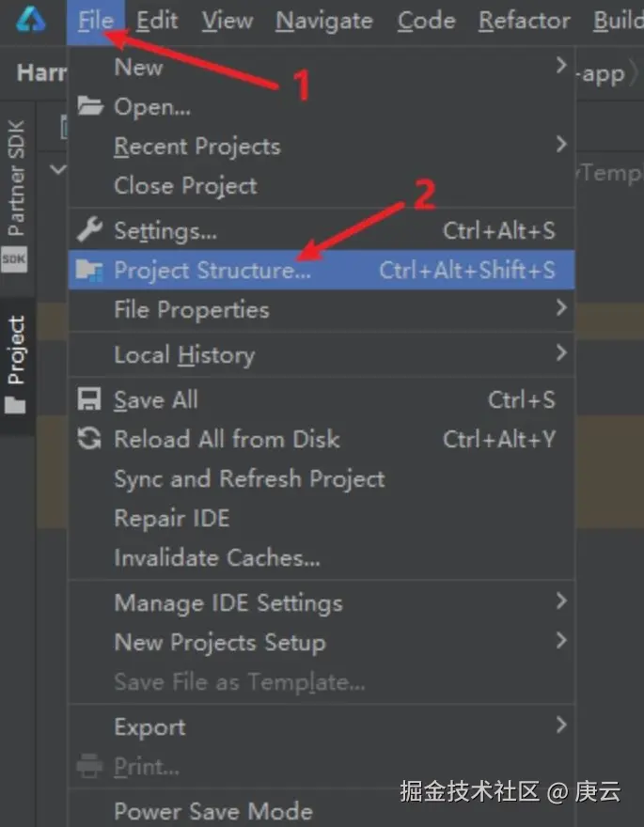The height and width of the screenshot is (827, 644).
Task: Click the Save All floppy disk icon
Action: point(89,399)
